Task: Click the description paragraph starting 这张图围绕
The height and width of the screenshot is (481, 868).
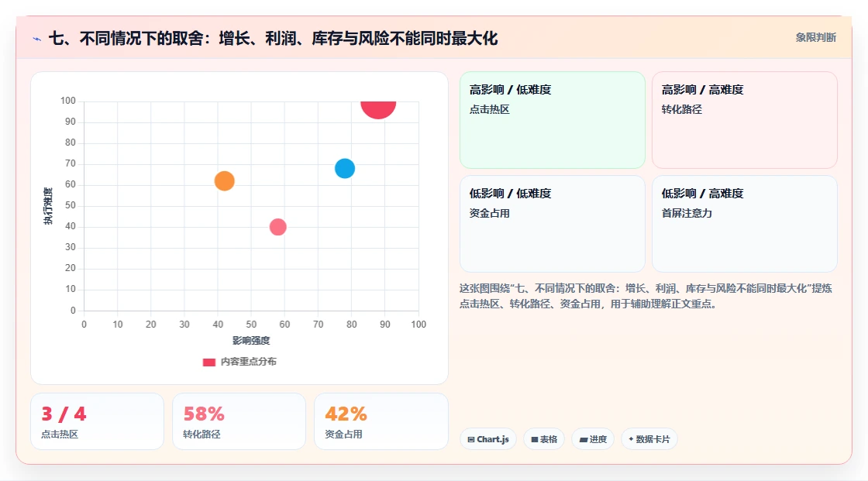Action: coord(646,296)
